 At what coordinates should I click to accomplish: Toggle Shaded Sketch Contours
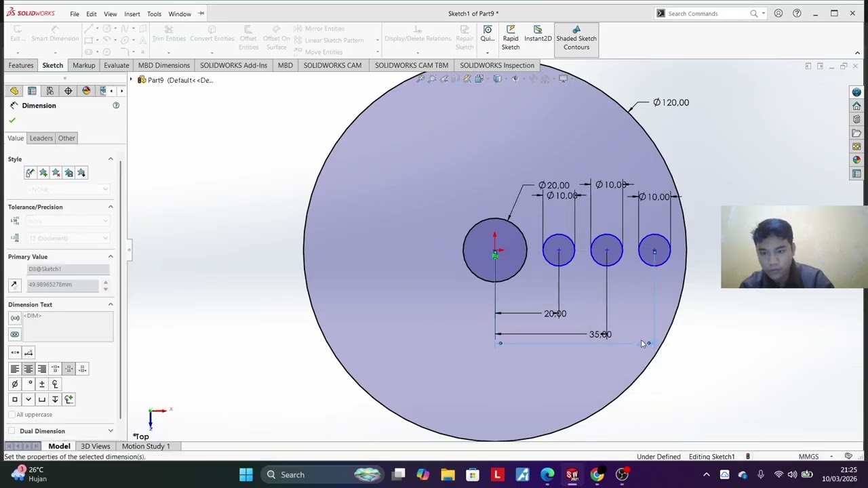click(x=576, y=39)
